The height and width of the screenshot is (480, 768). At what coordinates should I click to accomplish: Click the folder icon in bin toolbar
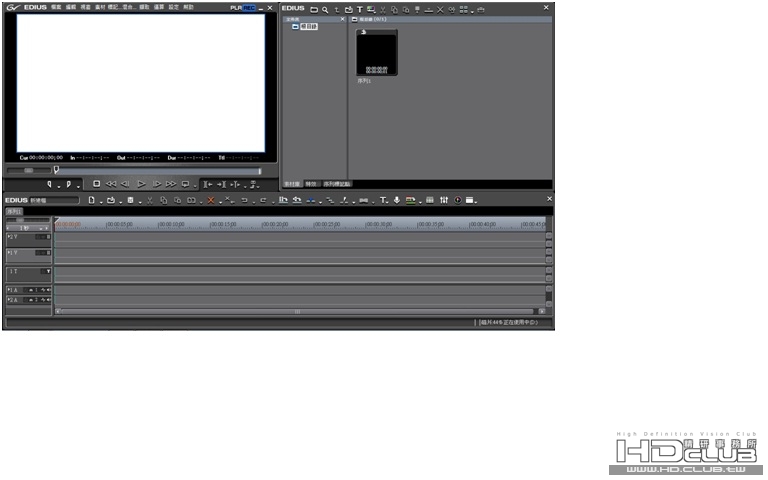coord(314,10)
